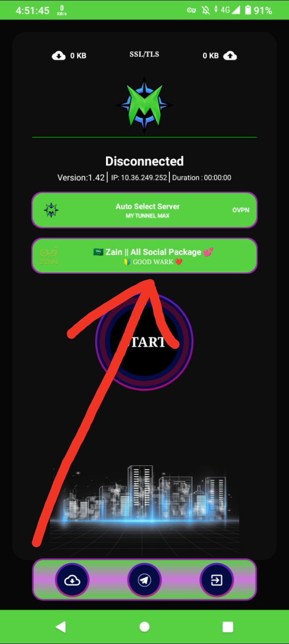Tap the exit icon in bottom bar

tap(217, 580)
